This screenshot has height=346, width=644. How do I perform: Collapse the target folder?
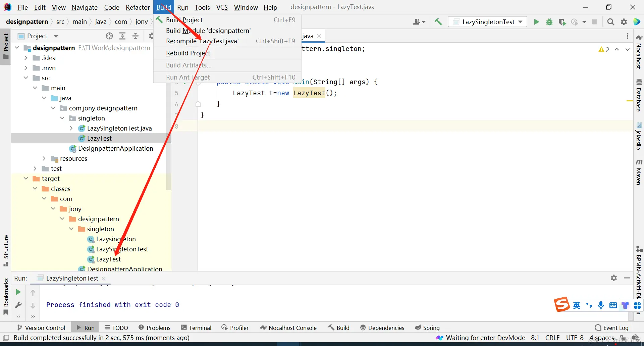click(26, 179)
